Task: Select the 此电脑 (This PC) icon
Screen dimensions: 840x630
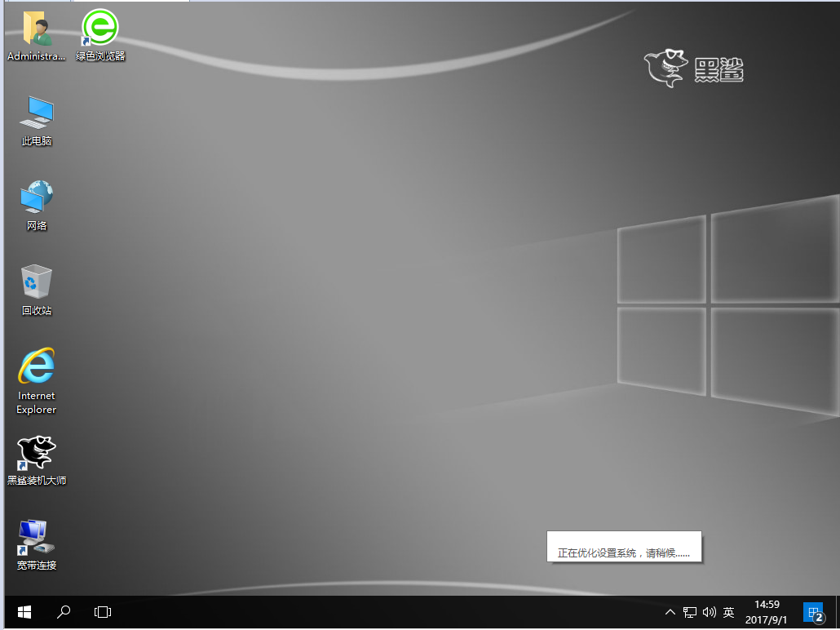Action: click(x=36, y=113)
